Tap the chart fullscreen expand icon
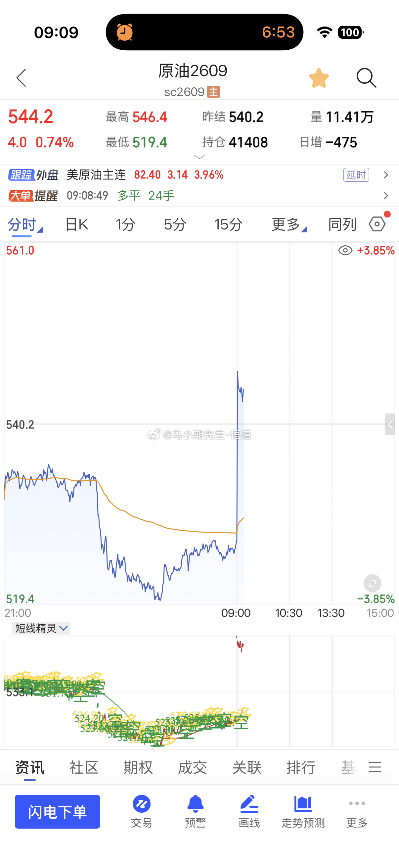Image resolution: width=399 pixels, height=868 pixels. [373, 583]
